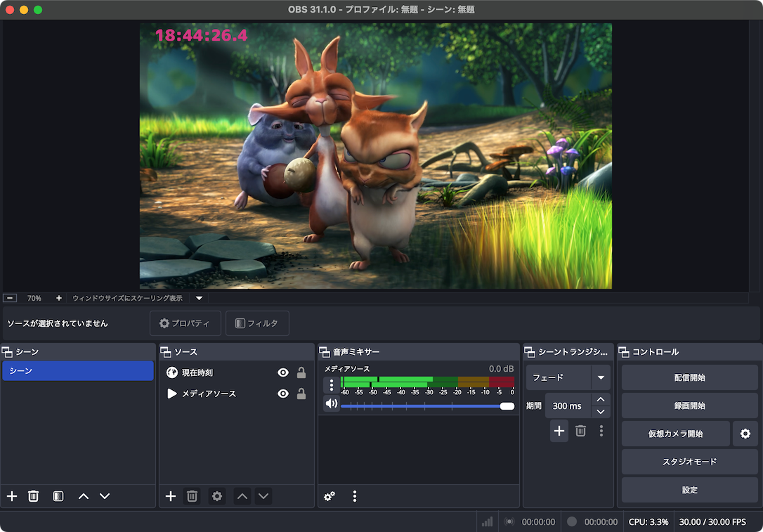This screenshot has height=532, width=763.
Task: Decrease the transition duration with down arrow
Action: (601, 412)
